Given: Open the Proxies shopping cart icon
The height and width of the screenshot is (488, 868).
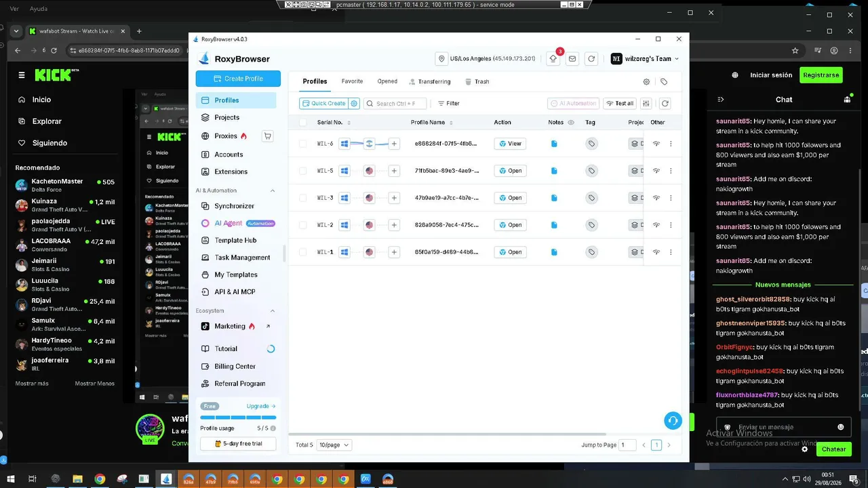Looking at the screenshot, I should [267, 136].
